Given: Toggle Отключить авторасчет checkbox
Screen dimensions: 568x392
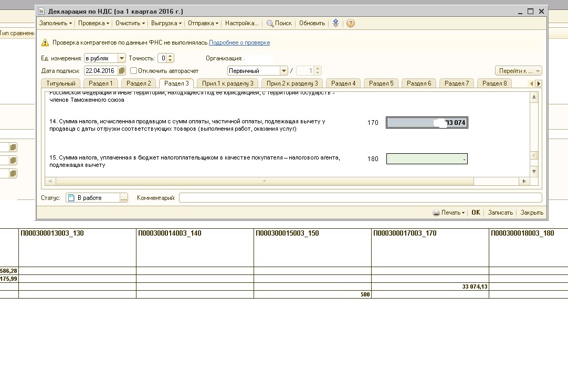Looking at the screenshot, I should (134, 71).
